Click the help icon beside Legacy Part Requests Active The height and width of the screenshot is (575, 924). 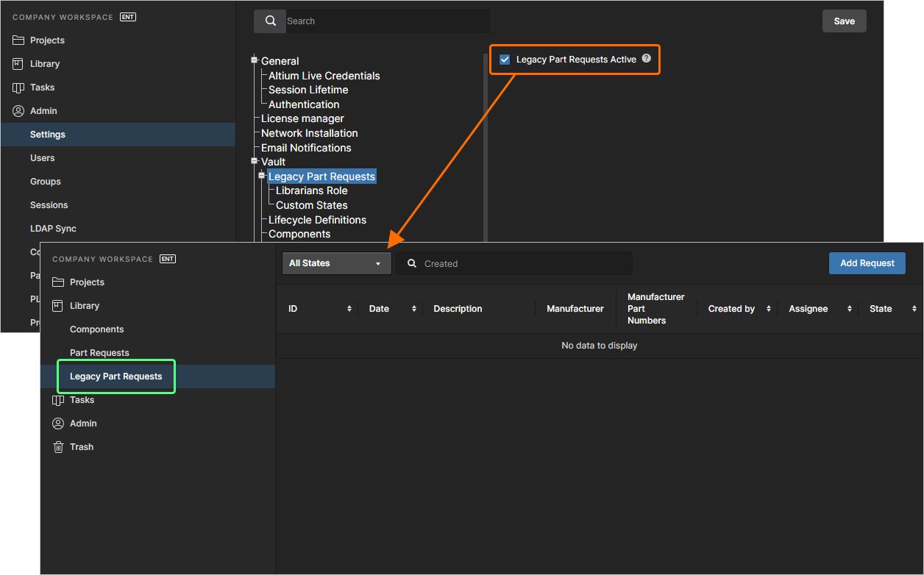click(x=647, y=59)
